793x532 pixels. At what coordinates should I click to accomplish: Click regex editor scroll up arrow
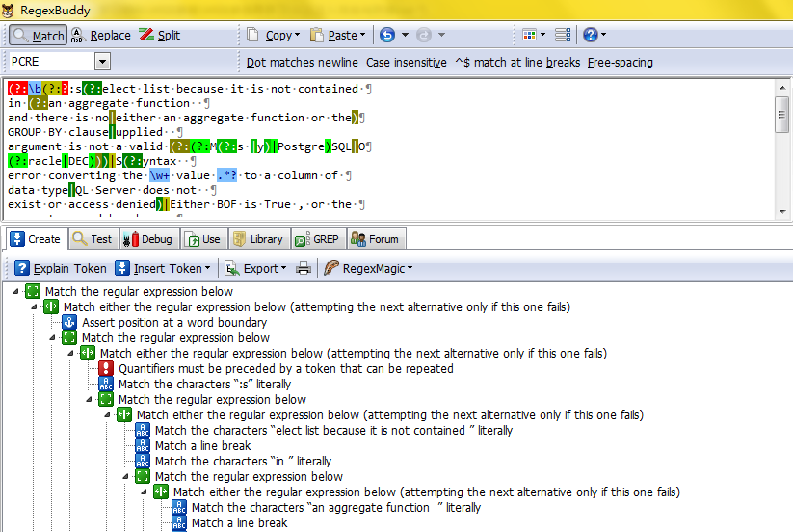coord(782,88)
